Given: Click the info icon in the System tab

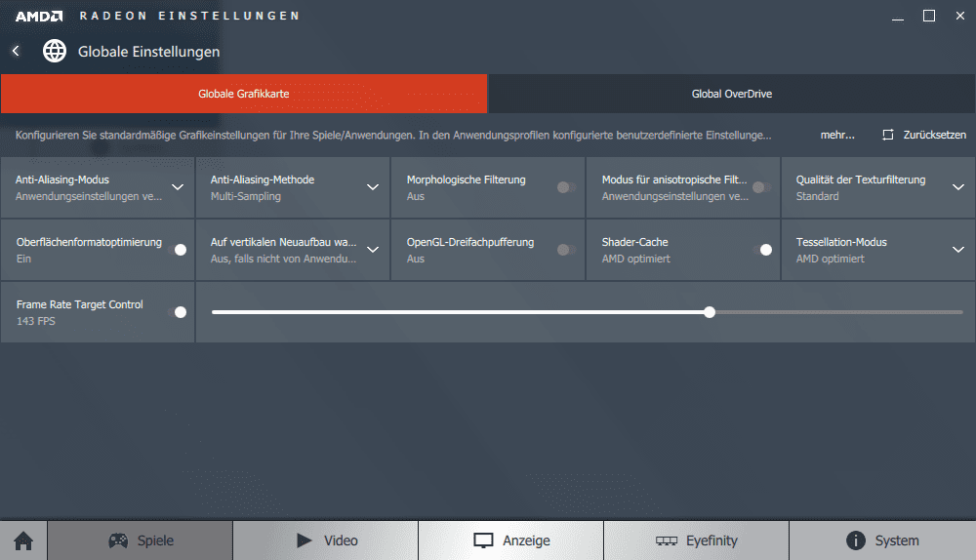Looking at the screenshot, I should (x=856, y=540).
